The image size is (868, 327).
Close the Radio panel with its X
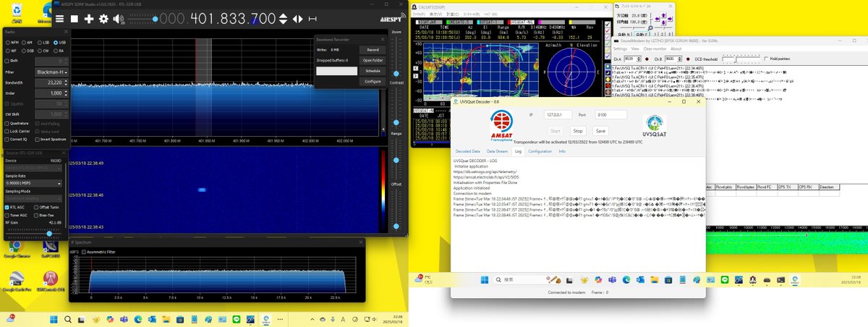(67, 32)
